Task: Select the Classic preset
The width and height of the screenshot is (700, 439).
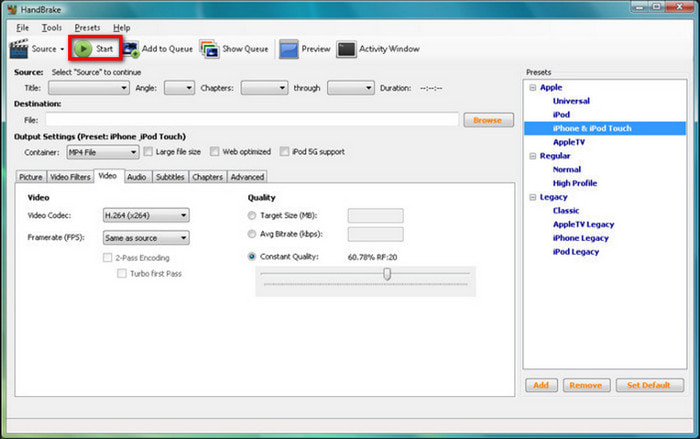Action: [x=566, y=211]
